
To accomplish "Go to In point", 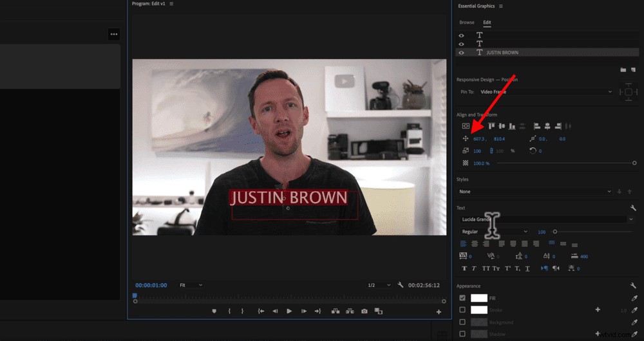I will tap(261, 311).
